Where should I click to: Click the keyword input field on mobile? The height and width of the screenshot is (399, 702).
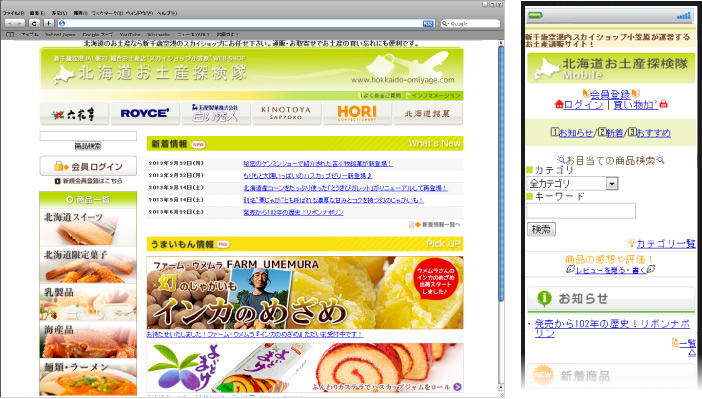581,210
